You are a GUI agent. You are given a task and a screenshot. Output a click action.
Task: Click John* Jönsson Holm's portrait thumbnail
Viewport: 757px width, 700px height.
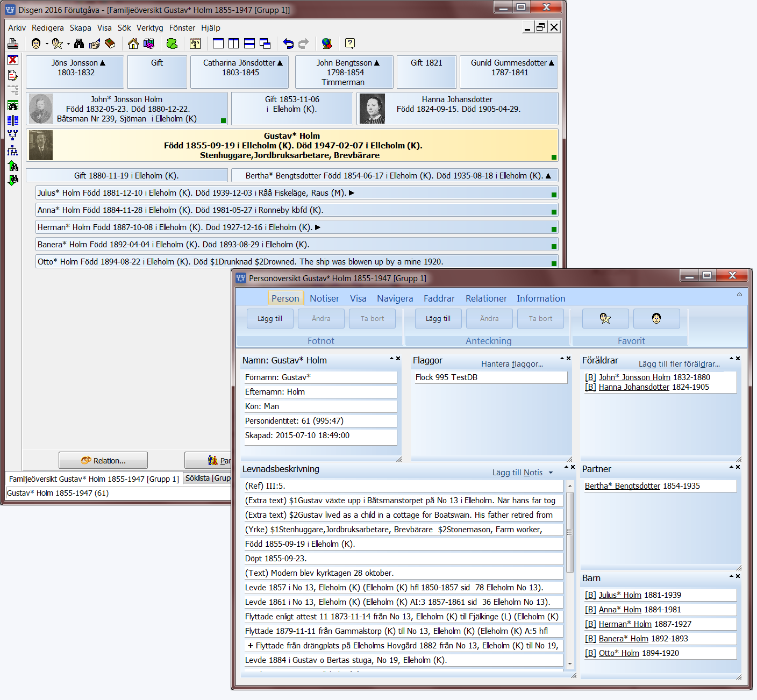coord(40,109)
